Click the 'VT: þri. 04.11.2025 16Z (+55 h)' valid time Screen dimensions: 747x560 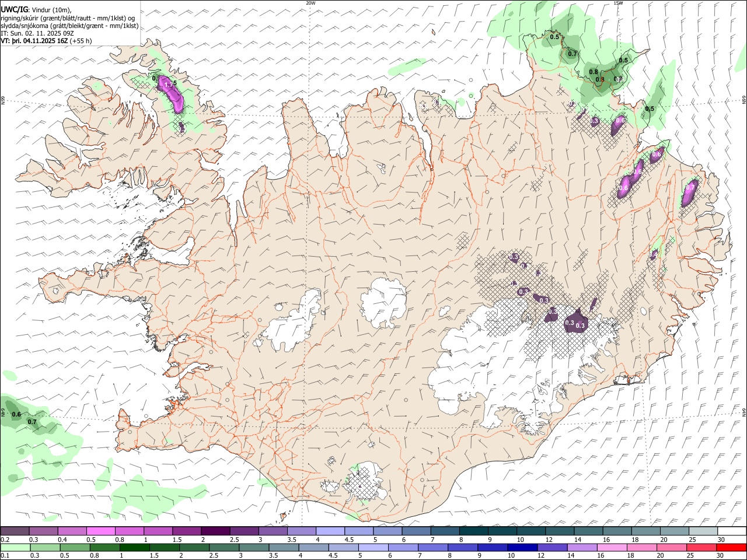[46, 41]
